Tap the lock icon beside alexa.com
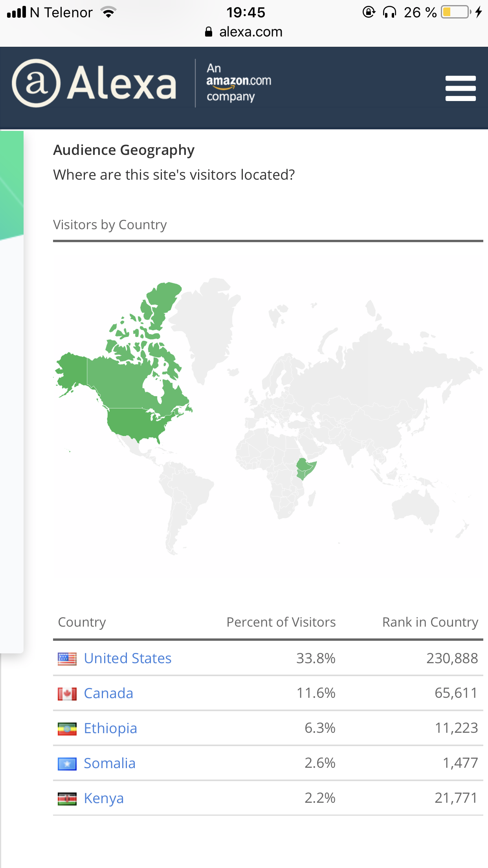Image resolution: width=488 pixels, height=868 pixels. tap(209, 32)
